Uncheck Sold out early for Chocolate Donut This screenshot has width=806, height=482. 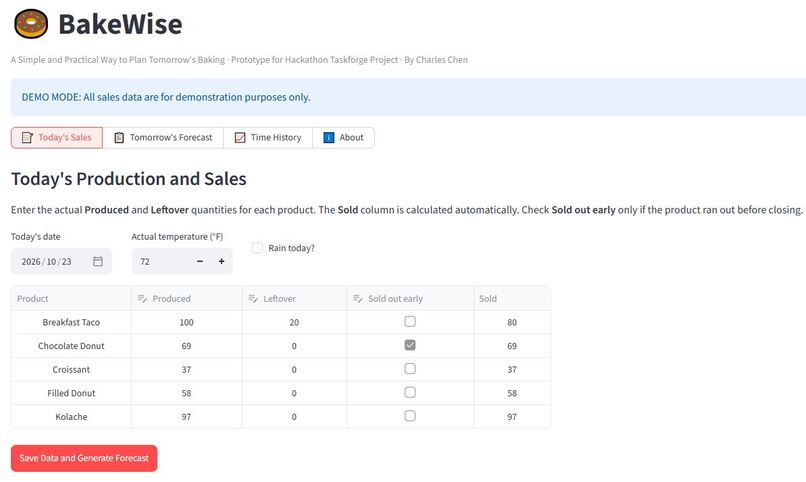click(x=410, y=345)
